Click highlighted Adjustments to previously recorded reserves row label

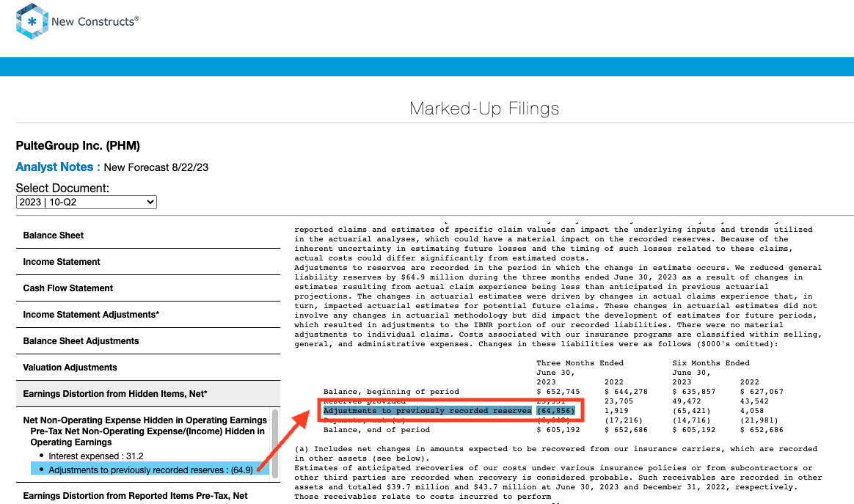(x=427, y=411)
